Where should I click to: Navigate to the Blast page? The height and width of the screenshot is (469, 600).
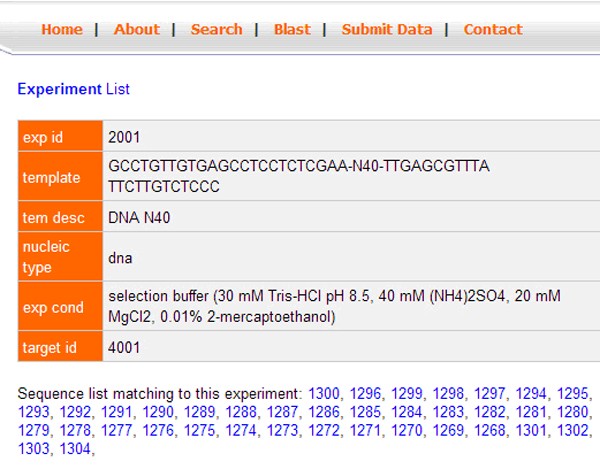292,29
